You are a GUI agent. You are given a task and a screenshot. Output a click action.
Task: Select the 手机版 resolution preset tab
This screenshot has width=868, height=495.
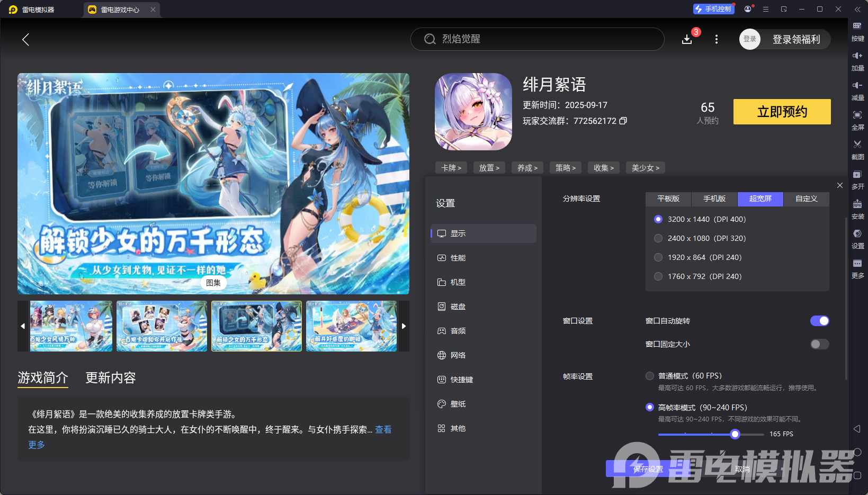pyautogui.click(x=714, y=199)
